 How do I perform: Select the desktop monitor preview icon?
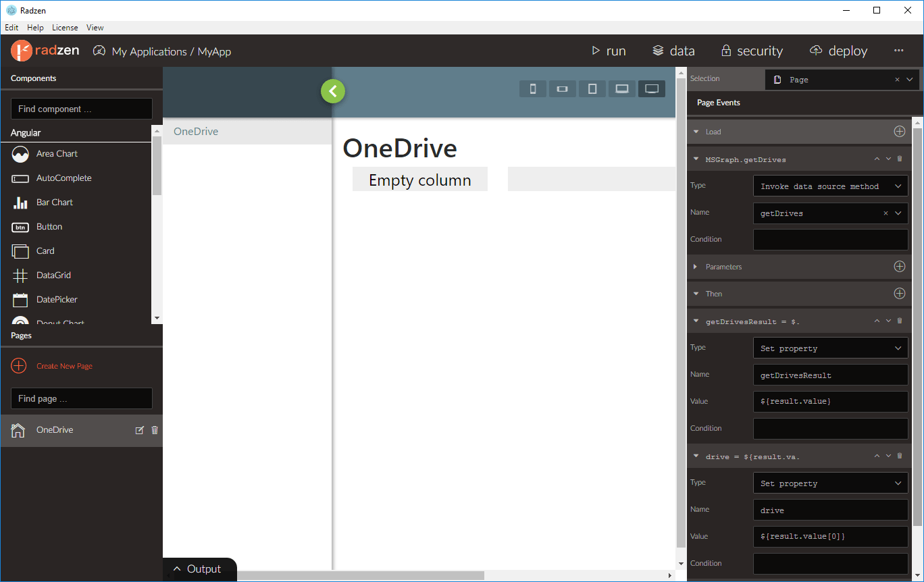(x=652, y=88)
